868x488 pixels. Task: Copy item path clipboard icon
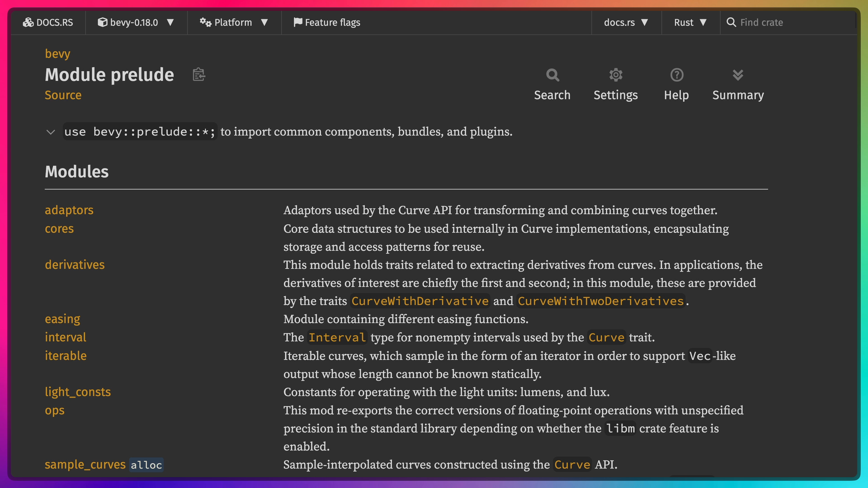(x=199, y=75)
